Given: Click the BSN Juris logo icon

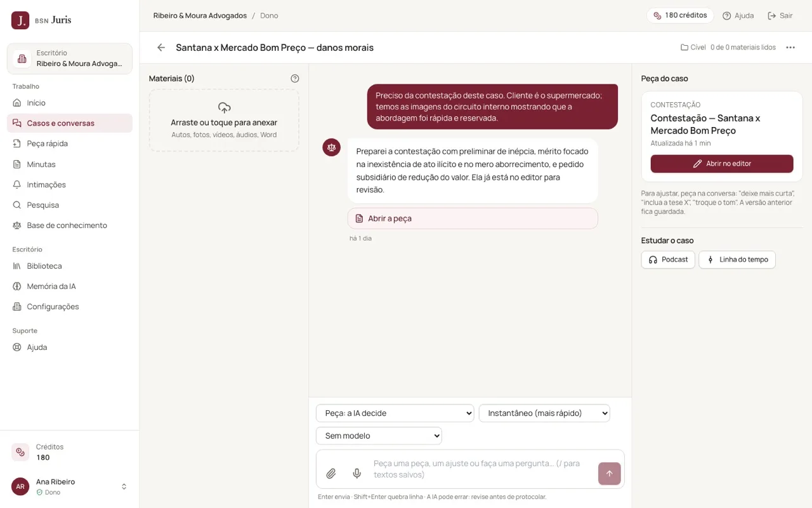Looking at the screenshot, I should pyautogui.click(x=20, y=20).
